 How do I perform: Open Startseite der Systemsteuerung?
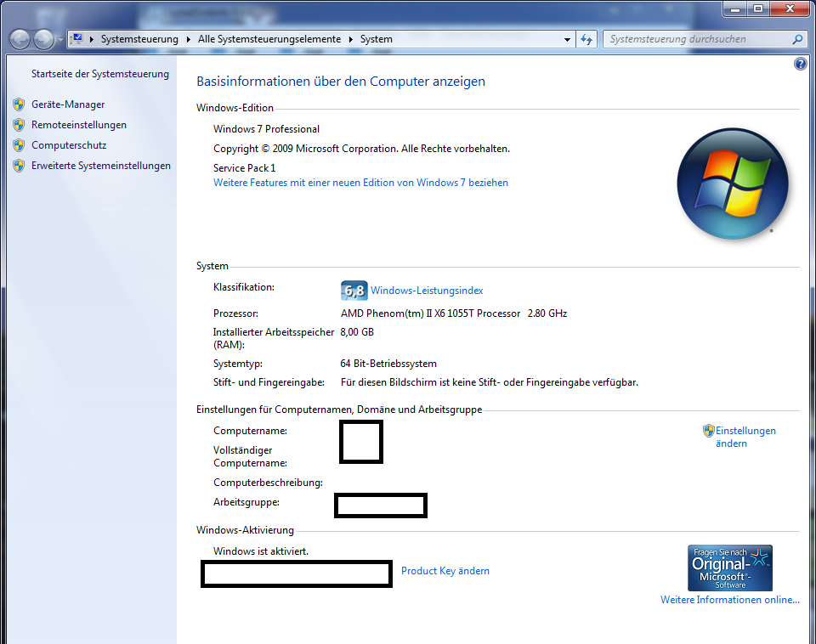point(100,74)
